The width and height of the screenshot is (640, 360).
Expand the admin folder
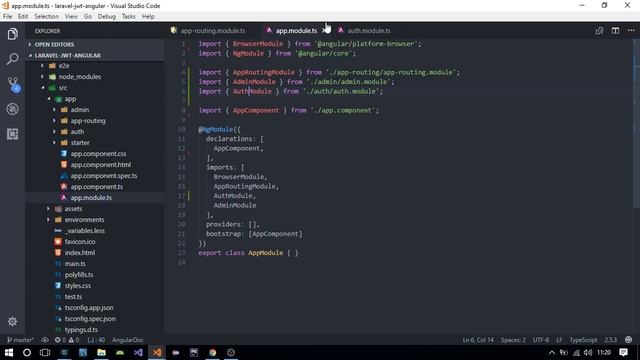(x=80, y=110)
